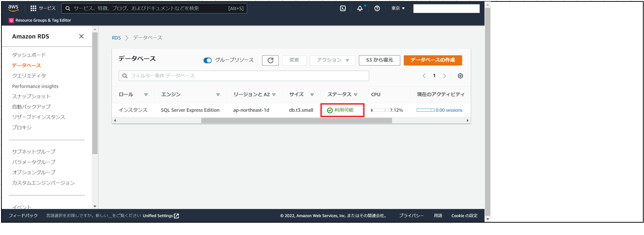Click the インスタンス role cell
The width and height of the screenshot is (644, 235).
click(133, 110)
